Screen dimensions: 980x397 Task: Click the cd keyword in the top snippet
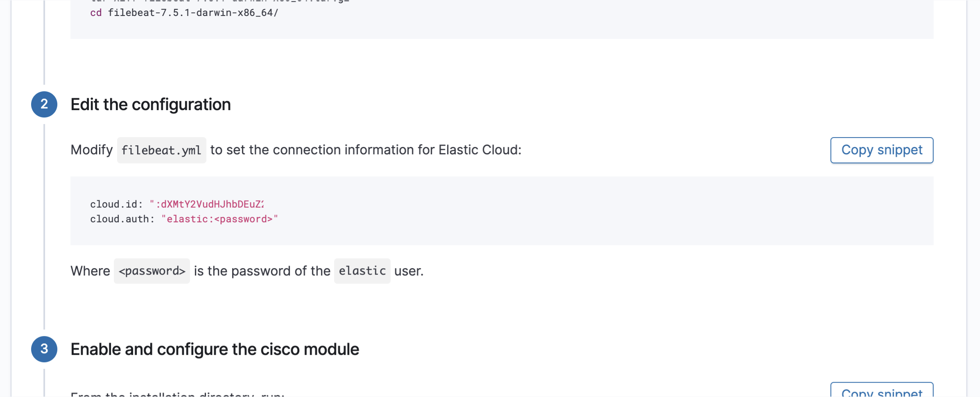click(x=96, y=13)
